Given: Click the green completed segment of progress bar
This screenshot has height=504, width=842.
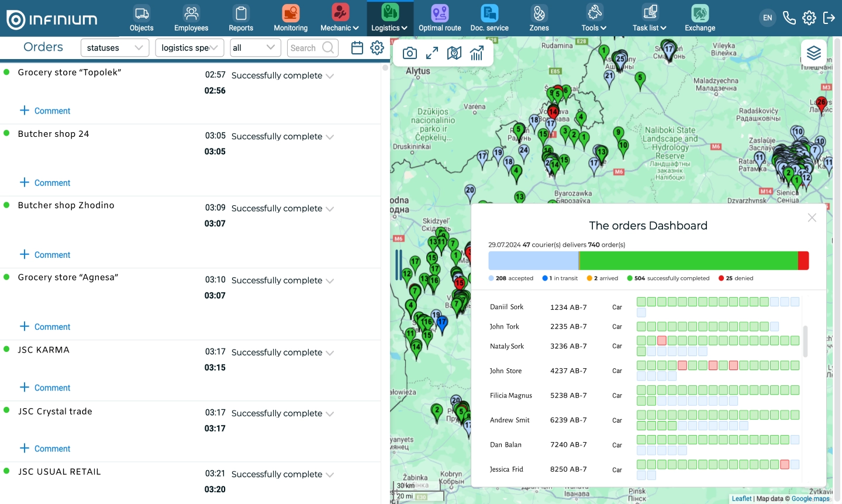Looking at the screenshot, I should pos(688,261).
